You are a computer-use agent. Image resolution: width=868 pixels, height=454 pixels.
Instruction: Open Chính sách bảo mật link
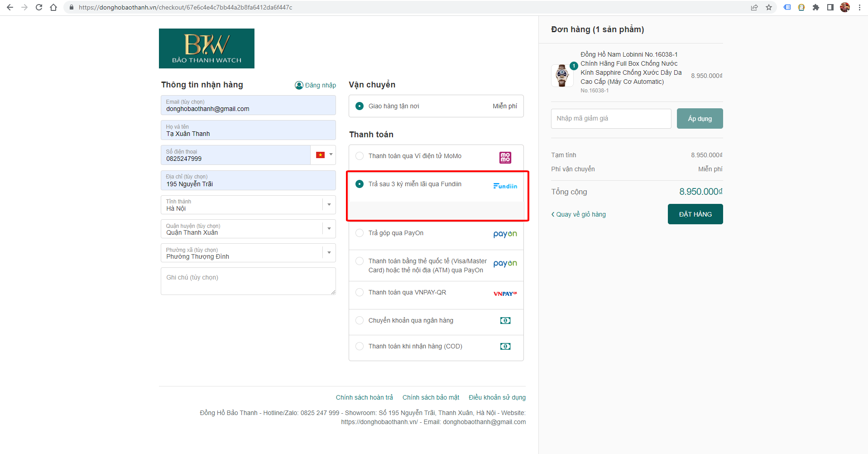[x=431, y=397]
